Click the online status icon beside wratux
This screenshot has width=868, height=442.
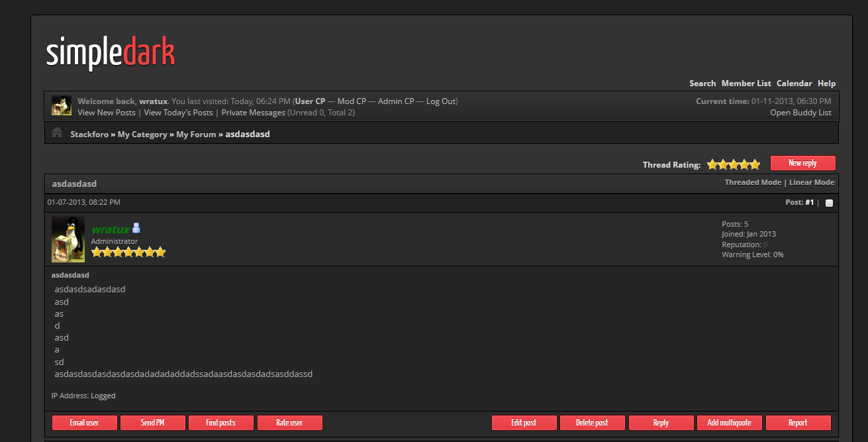(136, 229)
